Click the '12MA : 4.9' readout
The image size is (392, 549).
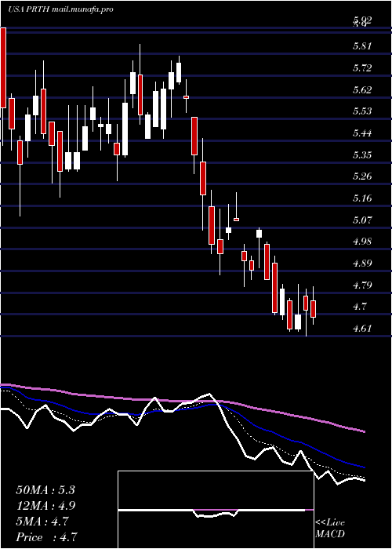pyautogui.click(x=45, y=506)
